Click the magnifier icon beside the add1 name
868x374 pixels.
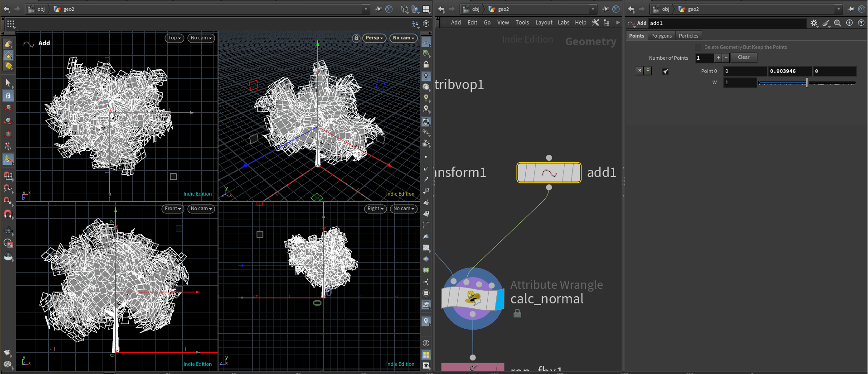pyautogui.click(x=838, y=23)
